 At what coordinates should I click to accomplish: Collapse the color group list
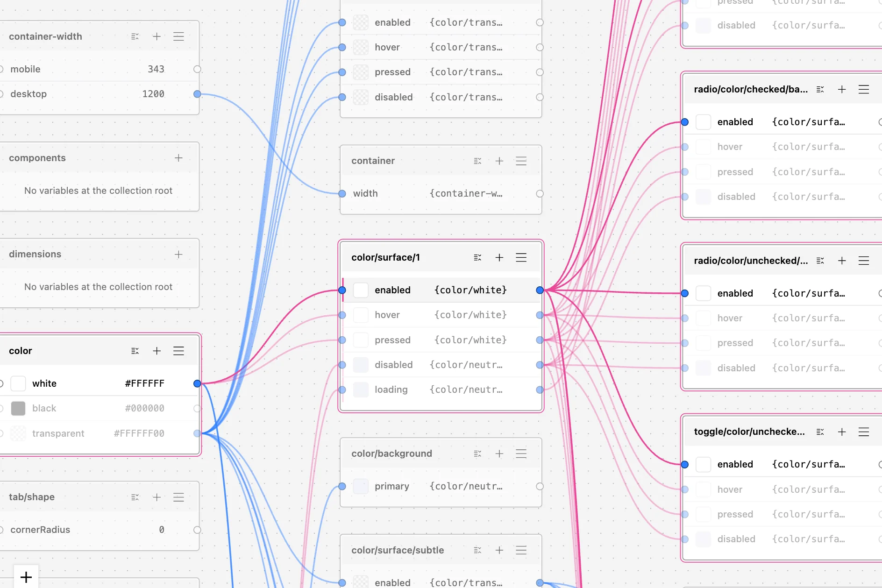pos(135,351)
